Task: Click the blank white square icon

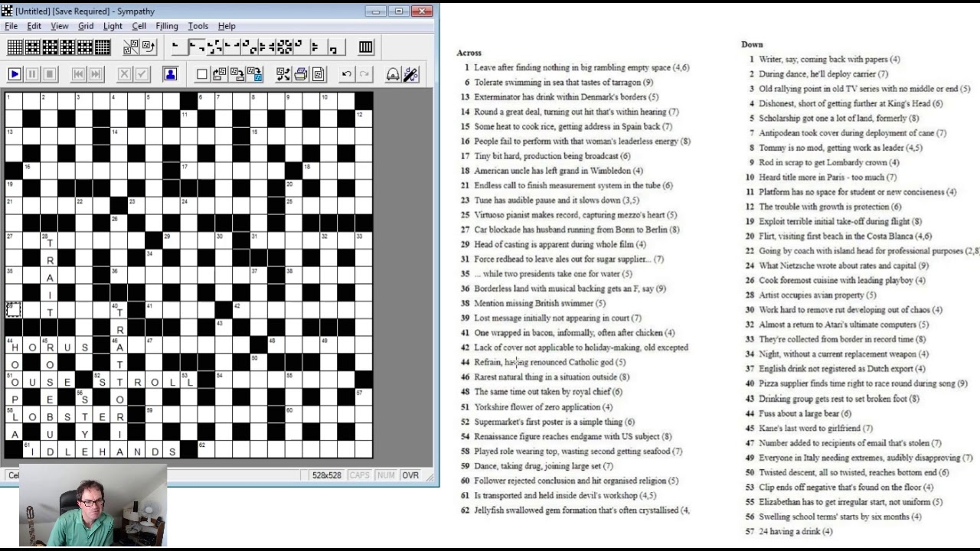Action: pos(200,73)
